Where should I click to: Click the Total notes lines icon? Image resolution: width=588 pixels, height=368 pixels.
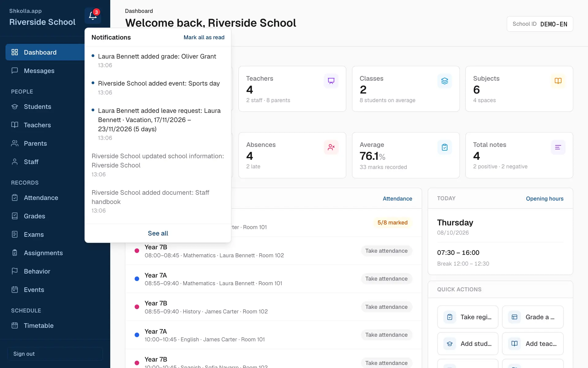(x=558, y=147)
